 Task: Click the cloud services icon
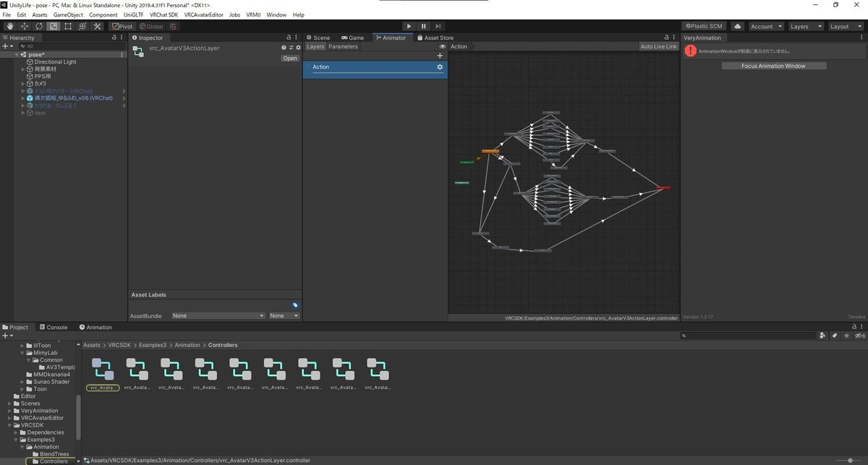coord(737,26)
